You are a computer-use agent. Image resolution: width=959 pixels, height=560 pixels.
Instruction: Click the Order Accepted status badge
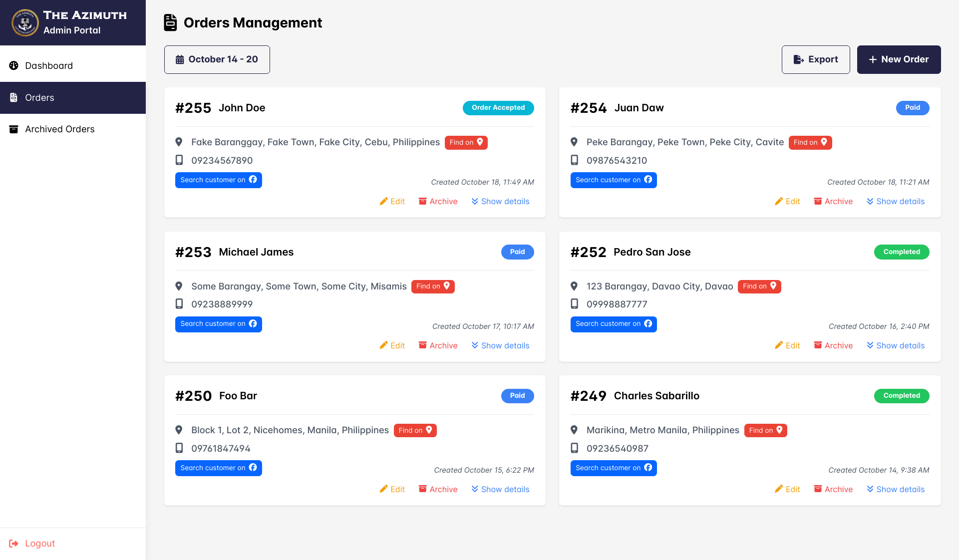(498, 108)
